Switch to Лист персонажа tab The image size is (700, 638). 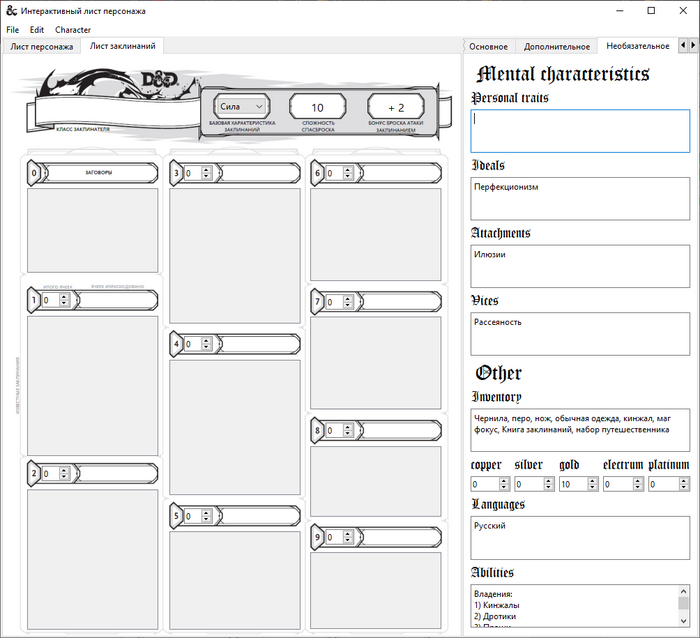[x=42, y=46]
